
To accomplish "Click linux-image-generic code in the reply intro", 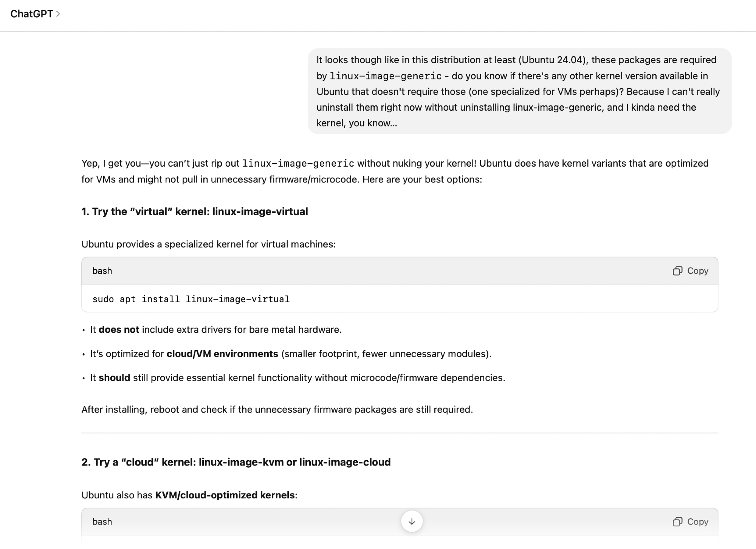I will pyautogui.click(x=298, y=164).
